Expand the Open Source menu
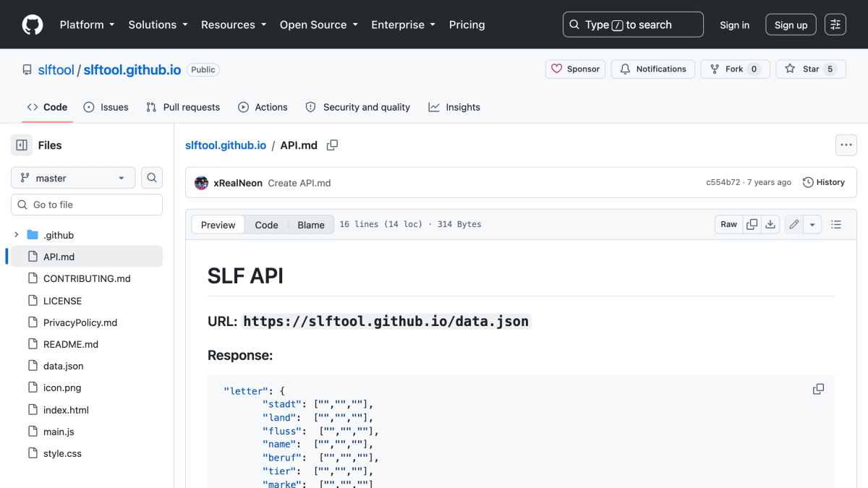 coord(319,25)
